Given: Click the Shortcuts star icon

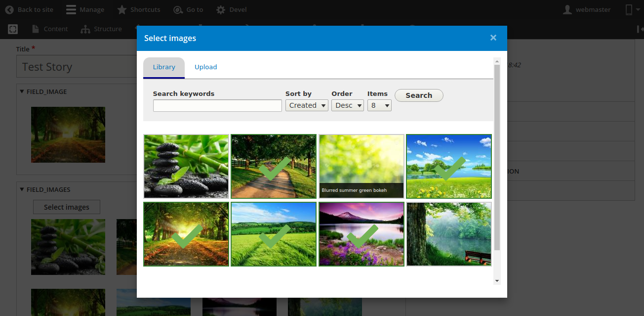Looking at the screenshot, I should point(122,10).
